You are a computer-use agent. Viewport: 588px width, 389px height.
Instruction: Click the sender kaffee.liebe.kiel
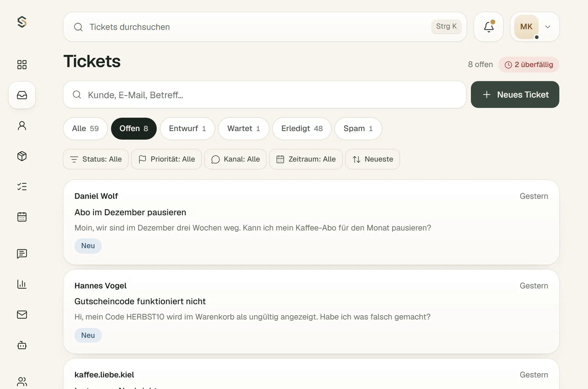(x=104, y=375)
